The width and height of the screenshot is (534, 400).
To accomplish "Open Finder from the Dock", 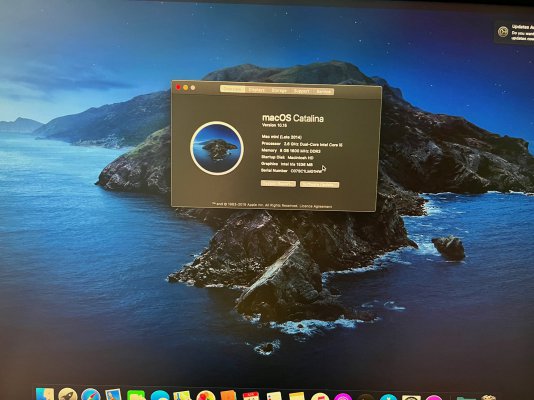I will point(45,395).
